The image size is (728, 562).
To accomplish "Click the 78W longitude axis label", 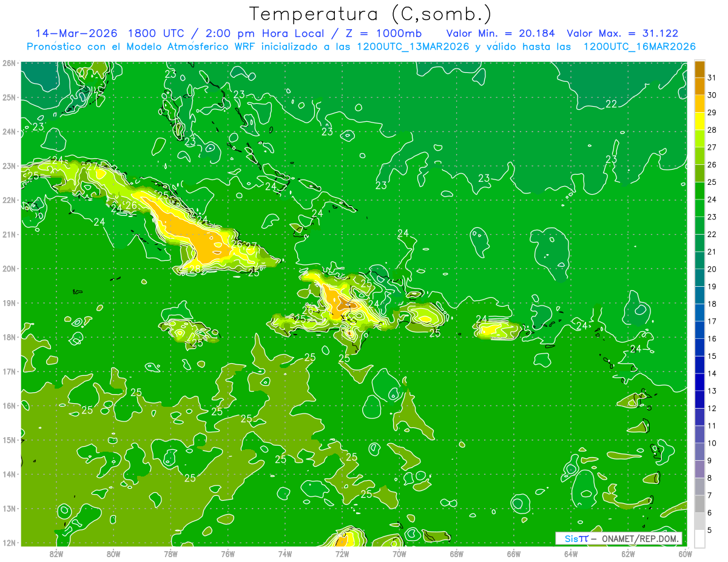I will 170,554.
